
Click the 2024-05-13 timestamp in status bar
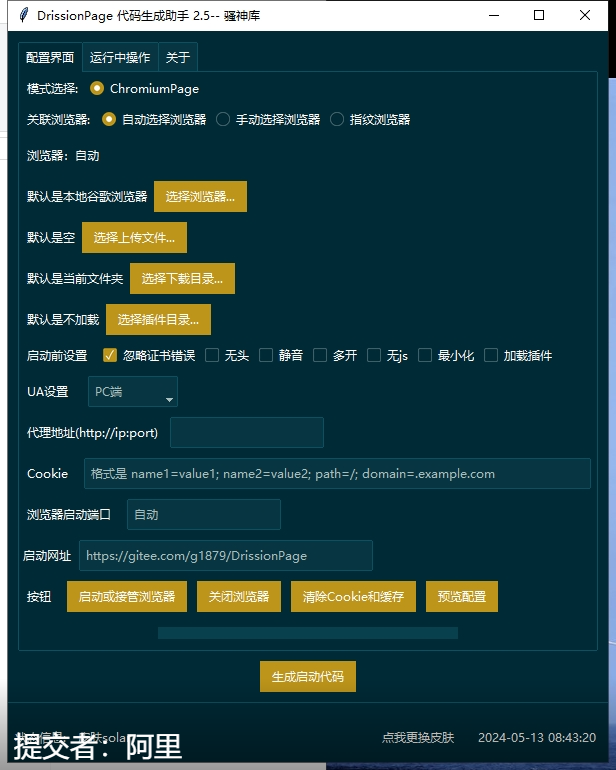tap(537, 738)
